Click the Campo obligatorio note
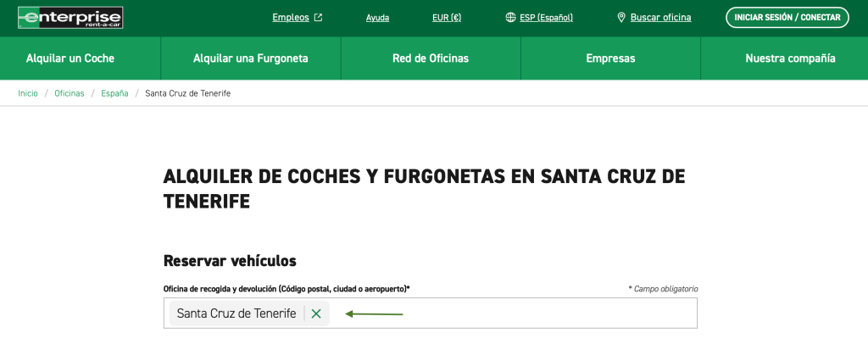Image resolution: width=868 pixels, height=338 pixels. [x=663, y=289]
